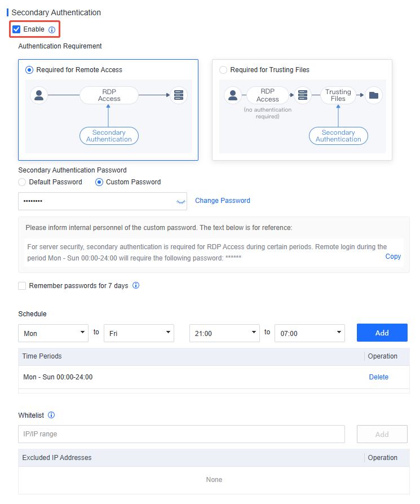The image size is (420, 504).
Task: Toggle password visibility eye icon
Action: (181, 202)
